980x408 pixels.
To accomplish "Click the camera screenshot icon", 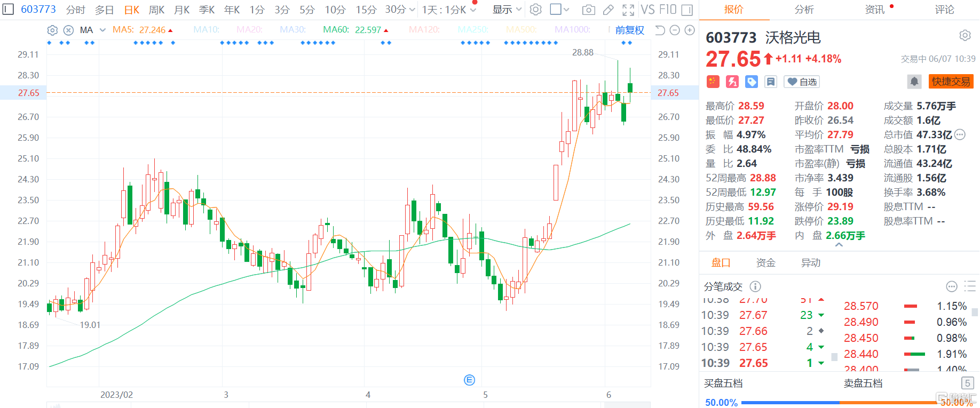I will coord(588,10).
